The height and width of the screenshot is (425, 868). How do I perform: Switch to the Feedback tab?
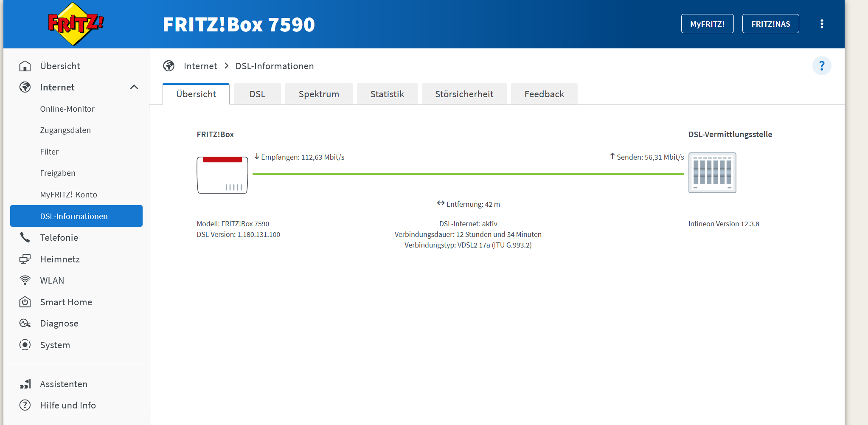click(x=544, y=94)
